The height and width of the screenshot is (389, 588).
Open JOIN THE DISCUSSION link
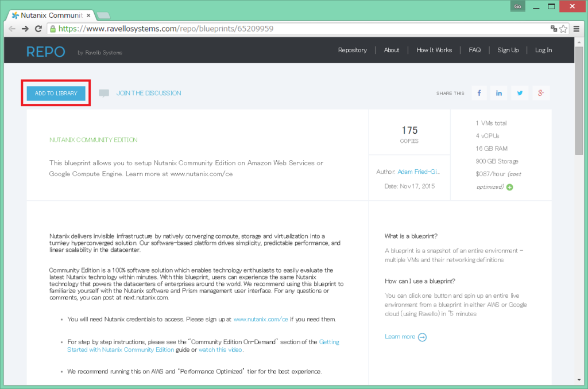pos(149,93)
